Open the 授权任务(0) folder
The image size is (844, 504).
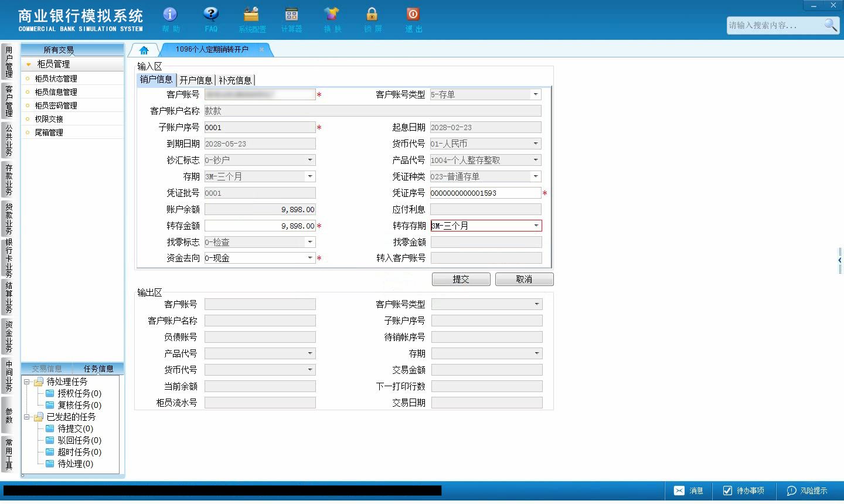(x=73, y=393)
